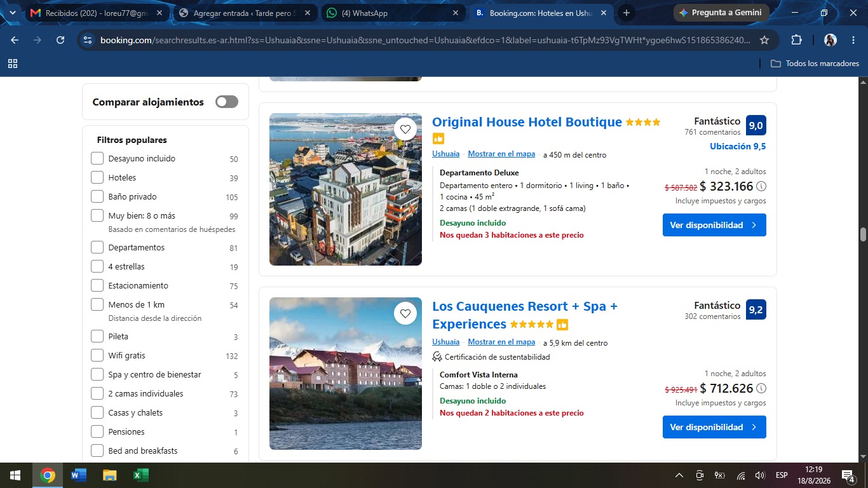Enable the Wifi gratis filter
The height and width of the screenshot is (488, 868).
click(97, 355)
